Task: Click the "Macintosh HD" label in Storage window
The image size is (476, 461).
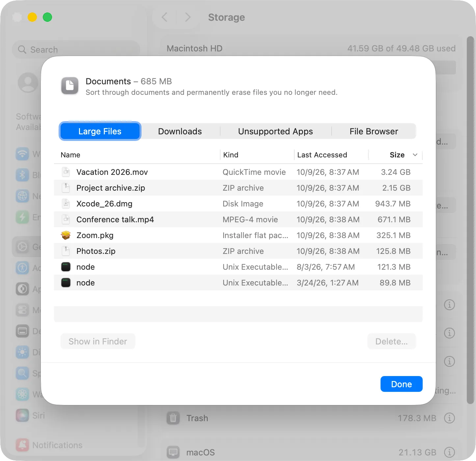Action: 195,48
